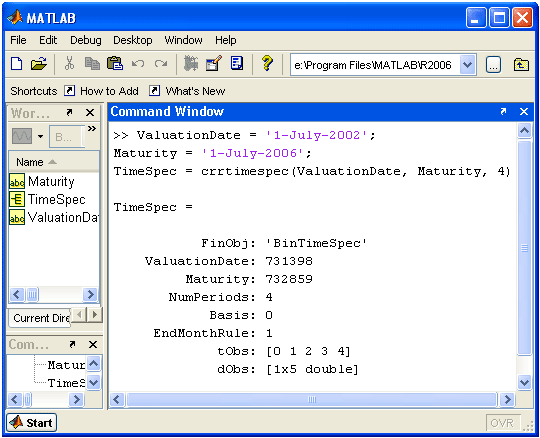Click the MATLAB Start button
The height and width of the screenshot is (438, 540).
(32, 423)
